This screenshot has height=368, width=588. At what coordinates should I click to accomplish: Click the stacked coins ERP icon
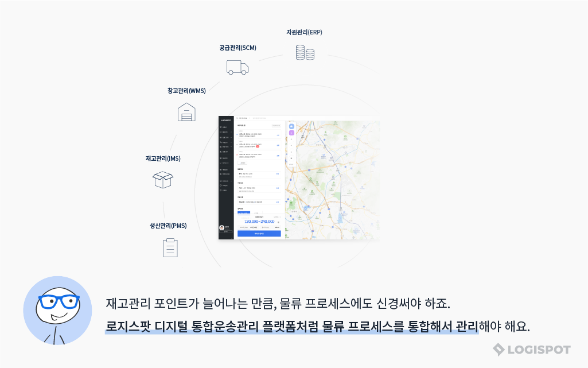pos(305,52)
